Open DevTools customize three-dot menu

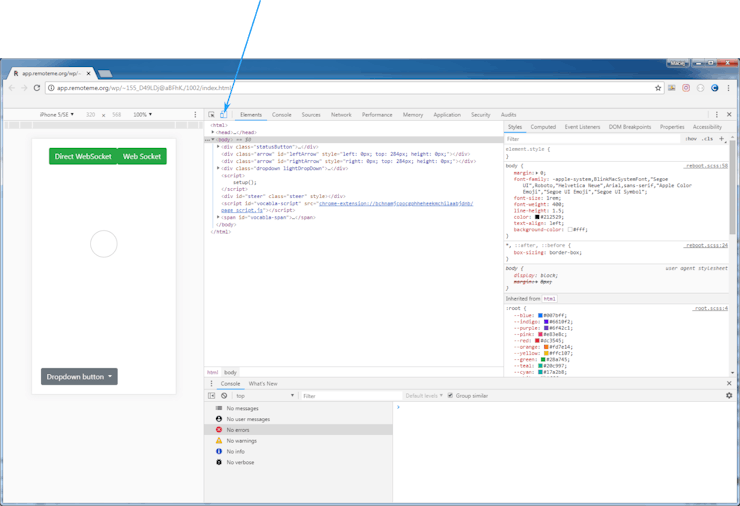(x=716, y=115)
